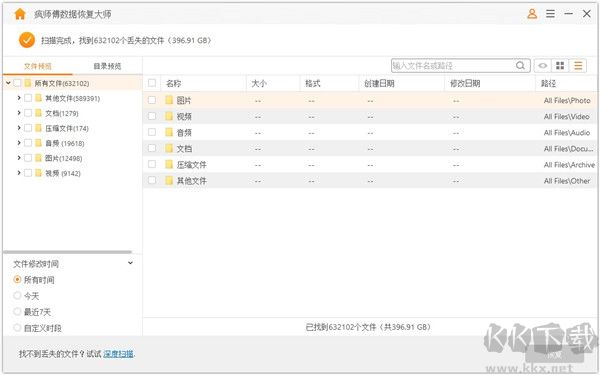
Task: Click folder icon of 其他文件 row
Action: (169, 181)
